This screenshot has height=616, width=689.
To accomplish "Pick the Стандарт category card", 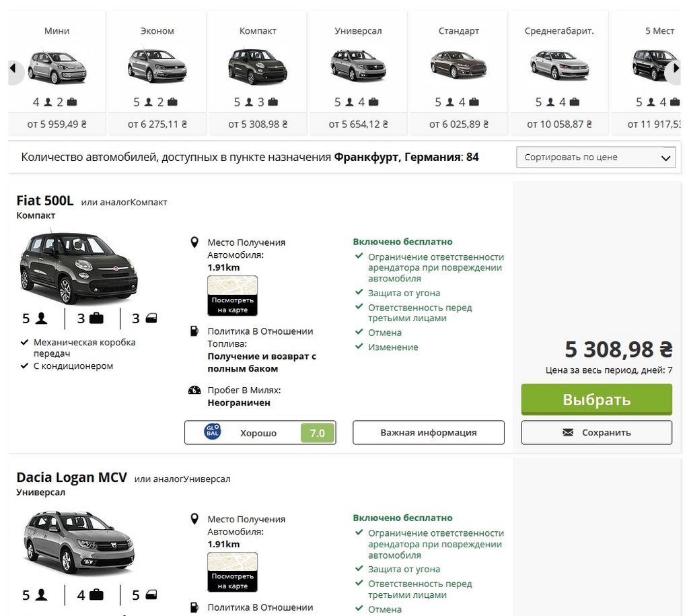I will [x=459, y=73].
